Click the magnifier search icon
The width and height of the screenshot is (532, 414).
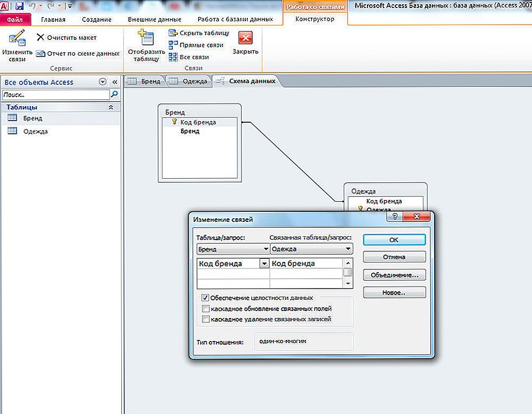tap(114, 94)
